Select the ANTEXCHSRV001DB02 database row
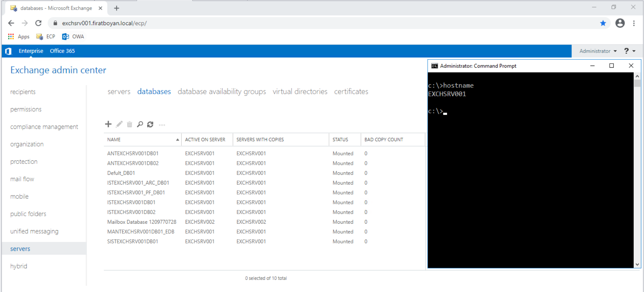The height and width of the screenshot is (292, 644). point(265,163)
